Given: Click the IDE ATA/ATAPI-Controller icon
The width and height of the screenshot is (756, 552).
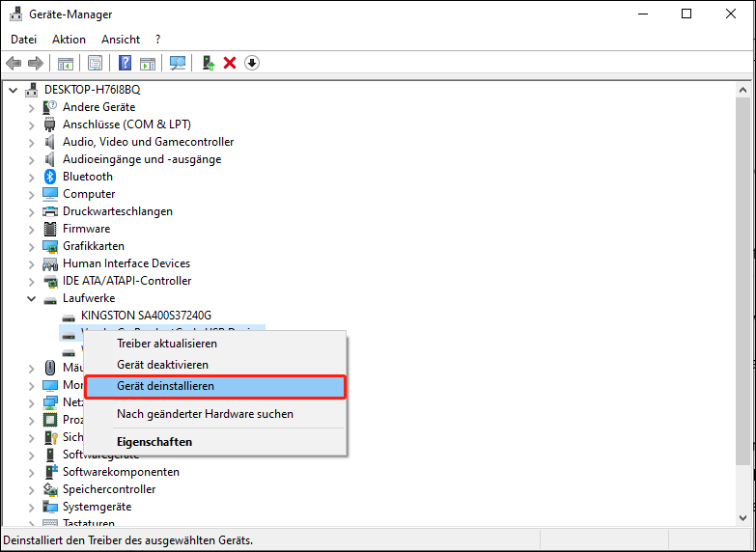Looking at the screenshot, I should pyautogui.click(x=50, y=281).
